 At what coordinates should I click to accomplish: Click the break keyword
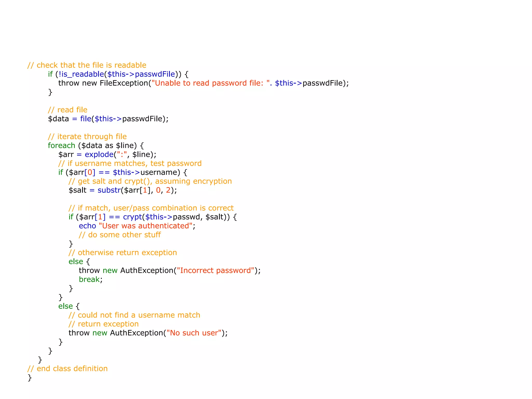pos(89,280)
